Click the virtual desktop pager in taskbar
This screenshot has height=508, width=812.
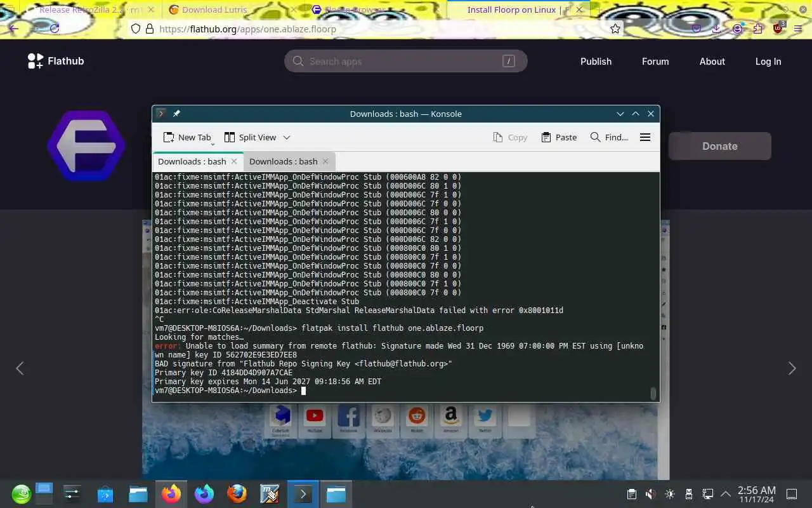click(x=44, y=493)
